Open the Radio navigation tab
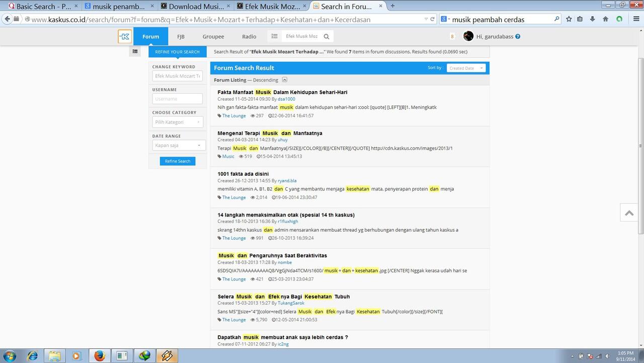This screenshot has height=363, width=644. point(249,36)
